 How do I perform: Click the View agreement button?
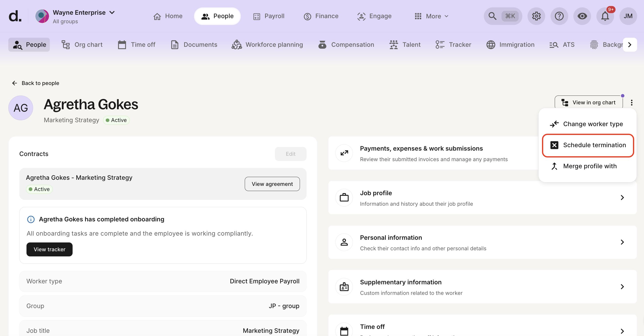pos(272,184)
